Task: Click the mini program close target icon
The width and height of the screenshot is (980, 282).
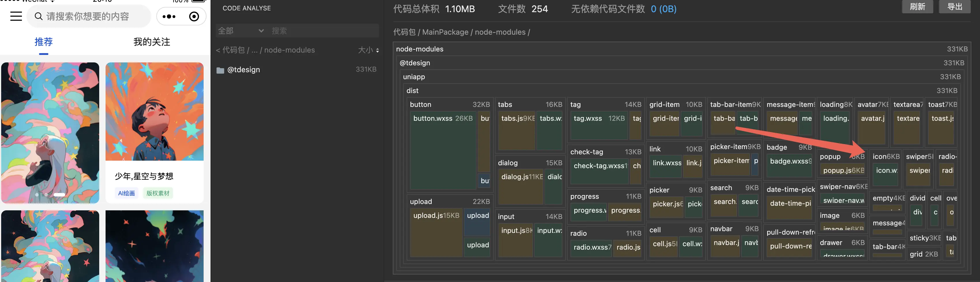Action: [194, 16]
